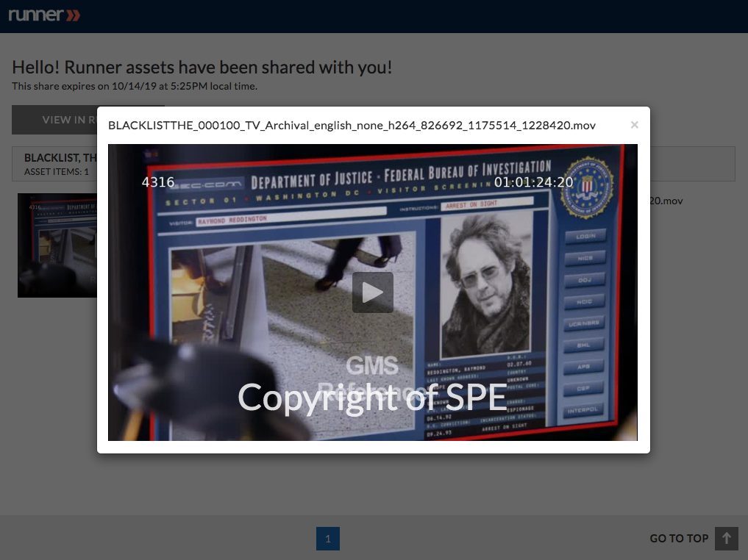Open the Runner logo home link

[44, 15]
